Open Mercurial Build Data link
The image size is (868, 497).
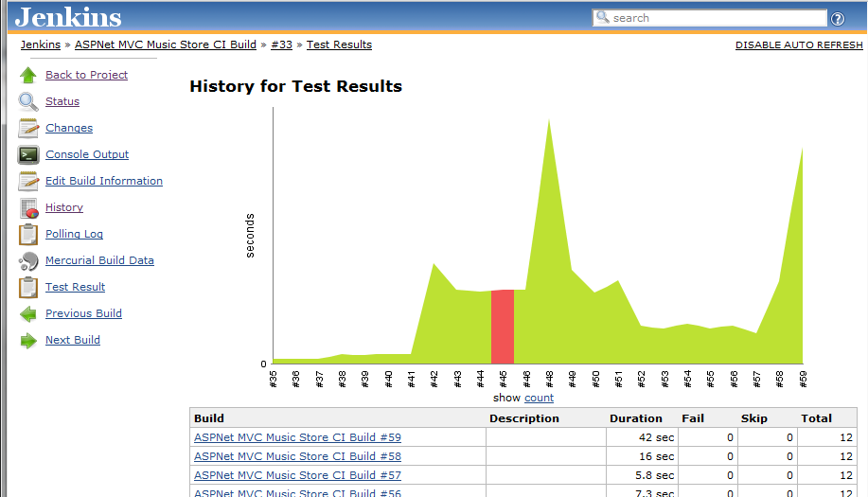(99, 260)
